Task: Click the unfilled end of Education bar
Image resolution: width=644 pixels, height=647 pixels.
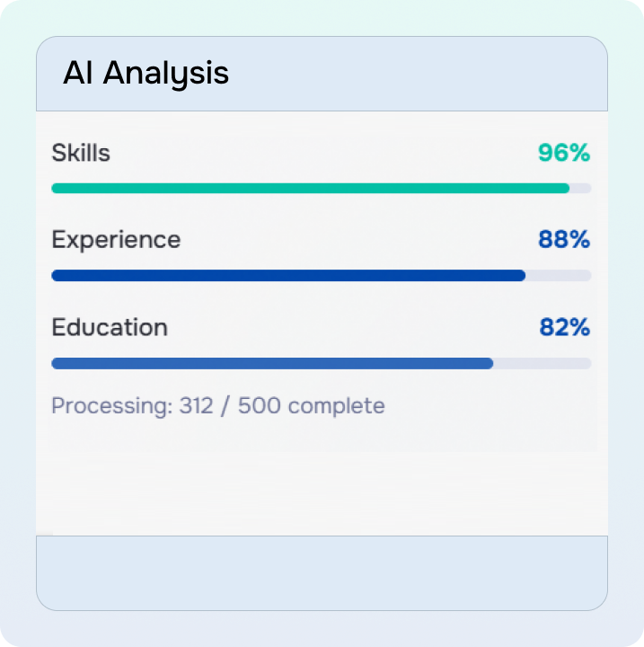Action: pyautogui.click(x=543, y=363)
